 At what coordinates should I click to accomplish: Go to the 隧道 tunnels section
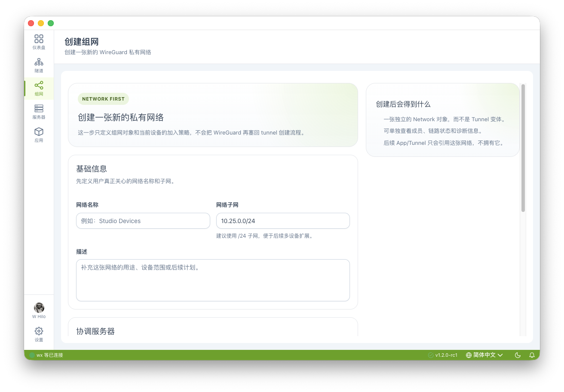coord(39,65)
